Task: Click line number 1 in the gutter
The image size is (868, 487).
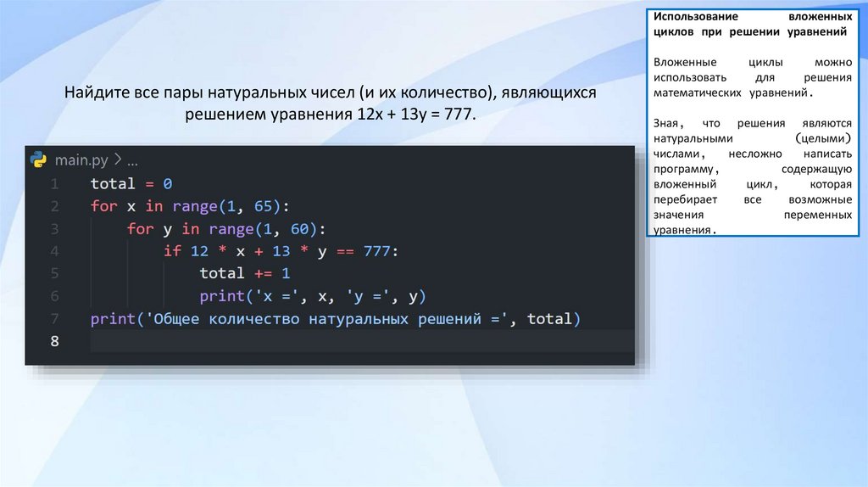Action: pyautogui.click(x=54, y=184)
